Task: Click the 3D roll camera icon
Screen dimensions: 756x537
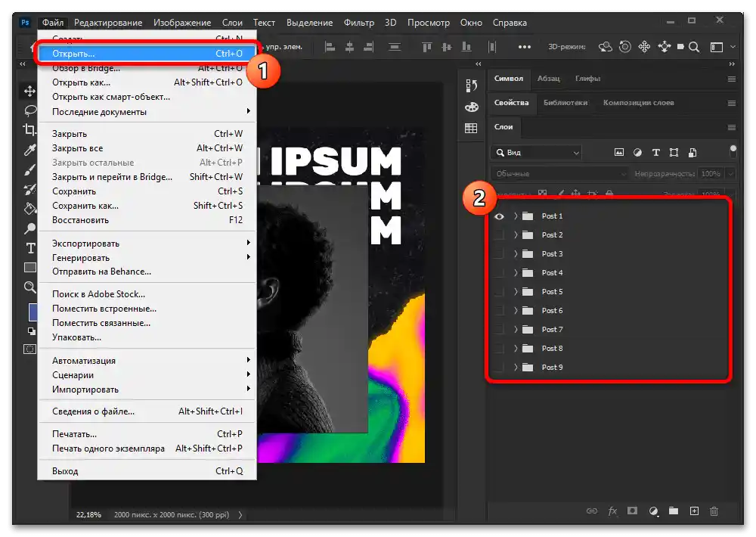Action: (625, 47)
